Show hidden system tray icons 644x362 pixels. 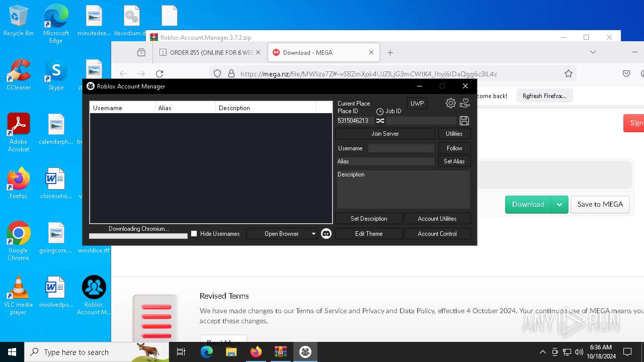[542, 352]
